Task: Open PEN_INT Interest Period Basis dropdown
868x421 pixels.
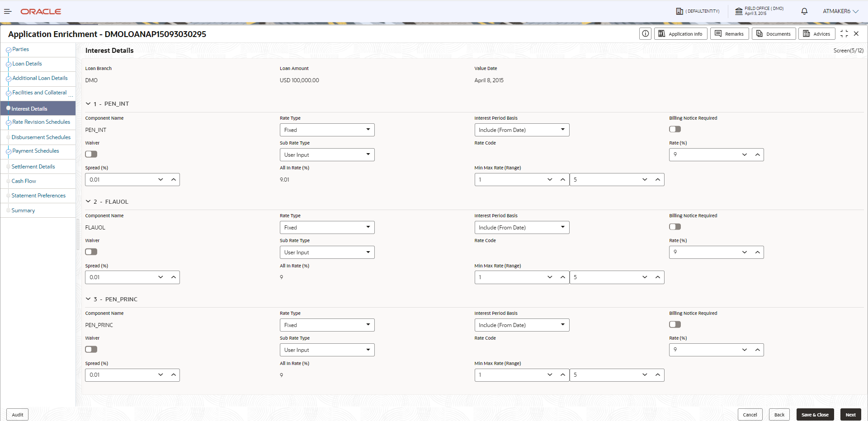Action: (522, 130)
